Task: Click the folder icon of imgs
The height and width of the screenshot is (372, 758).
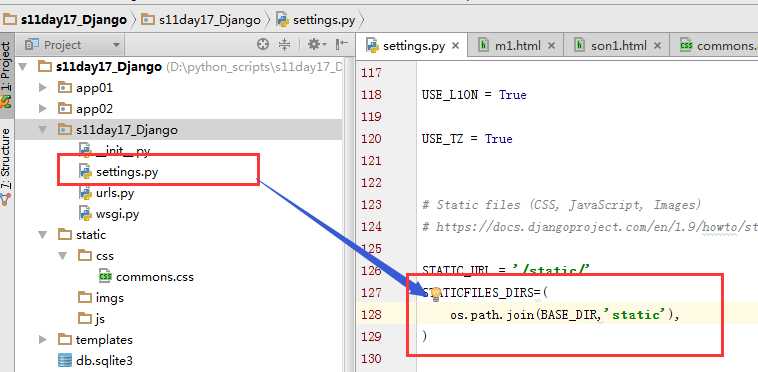Action: click(85, 298)
